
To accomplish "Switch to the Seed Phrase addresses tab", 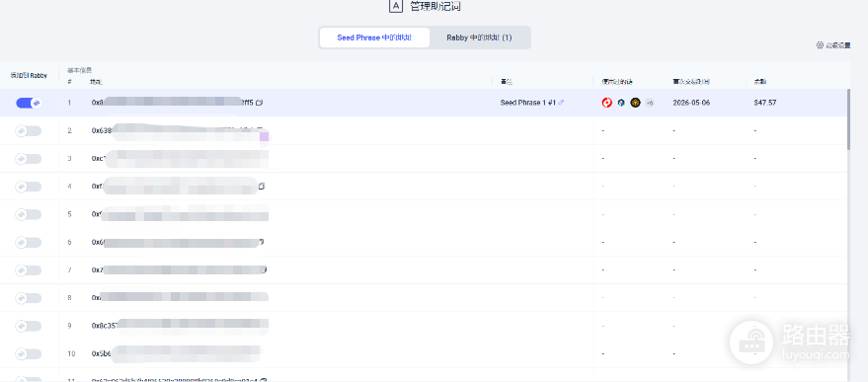I will click(374, 38).
